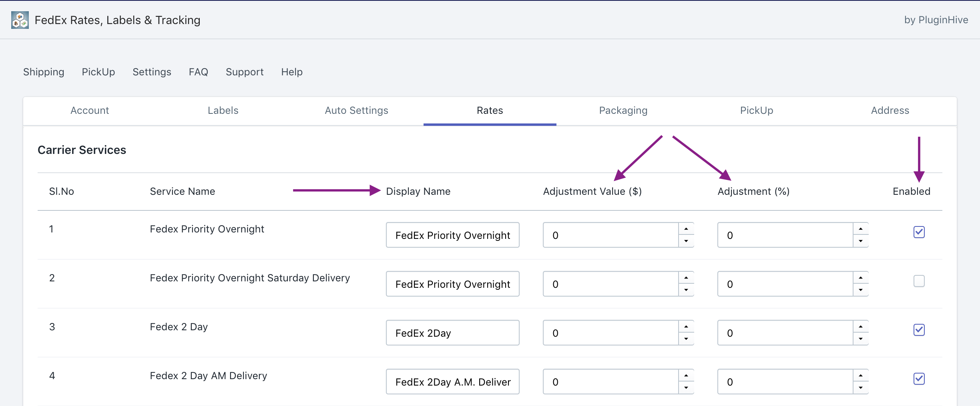
Task: Edit the FedEx 2Day display name field
Action: pyautogui.click(x=453, y=333)
